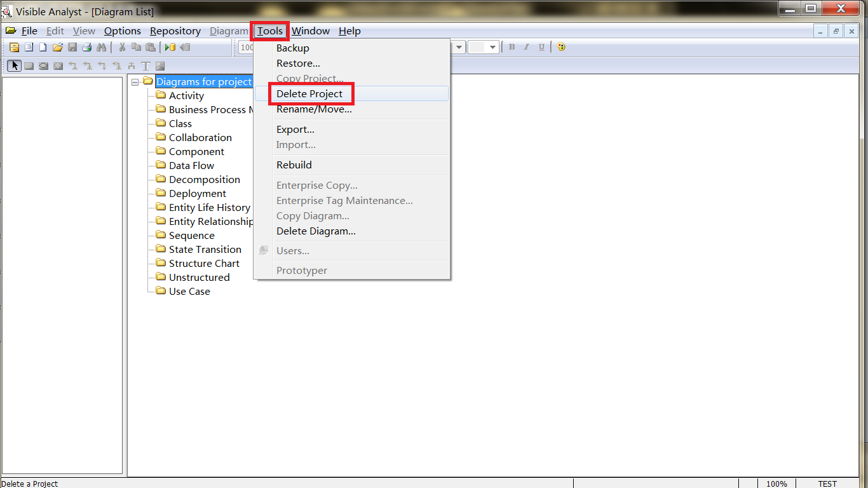This screenshot has height=488, width=868.
Task: Choose Restore... from the Tools menu
Action: point(352,63)
